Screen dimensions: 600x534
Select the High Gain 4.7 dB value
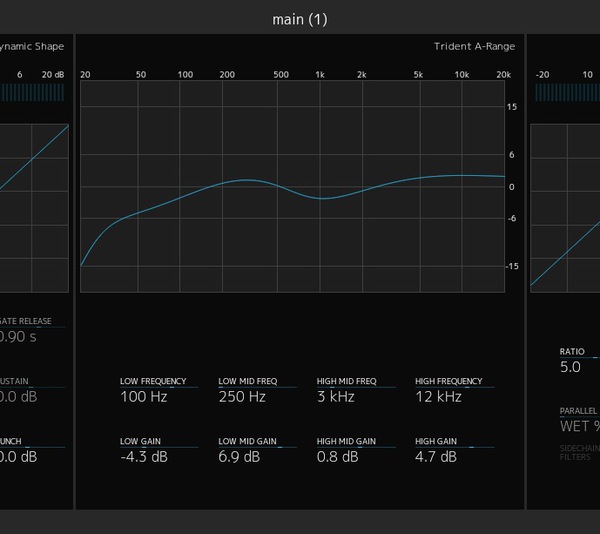click(436, 457)
